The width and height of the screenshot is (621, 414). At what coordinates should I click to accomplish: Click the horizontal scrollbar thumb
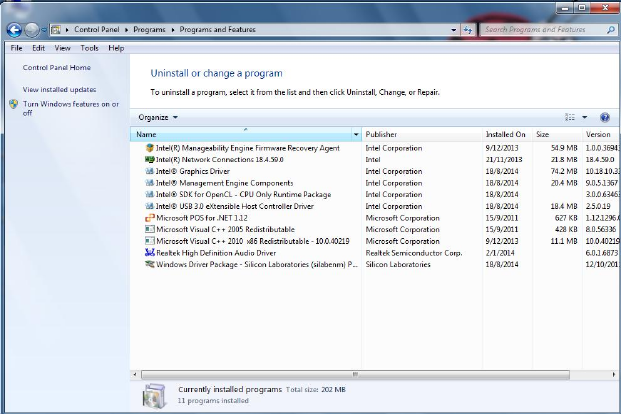pos(355,374)
